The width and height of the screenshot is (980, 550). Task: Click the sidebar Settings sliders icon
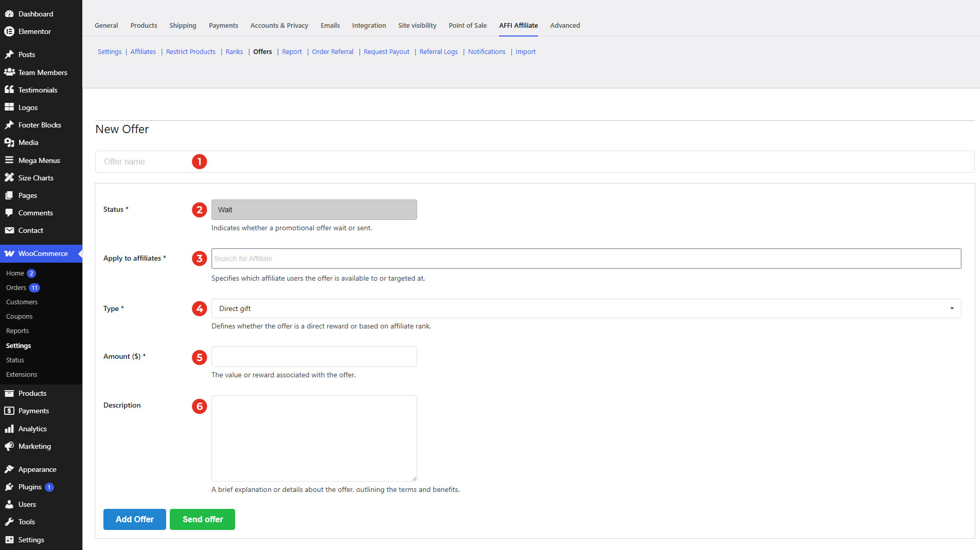pos(9,540)
